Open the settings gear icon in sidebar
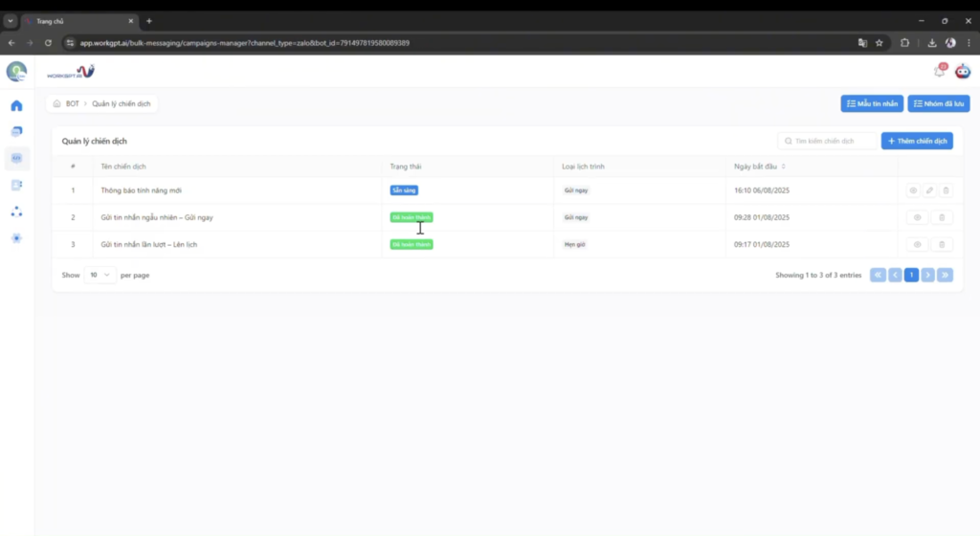 coord(16,238)
